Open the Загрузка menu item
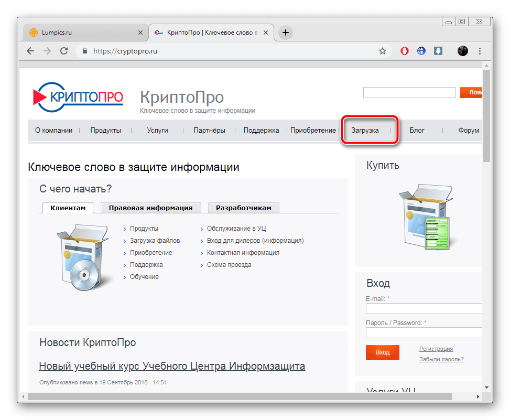This screenshot has height=420, width=510. tap(365, 130)
